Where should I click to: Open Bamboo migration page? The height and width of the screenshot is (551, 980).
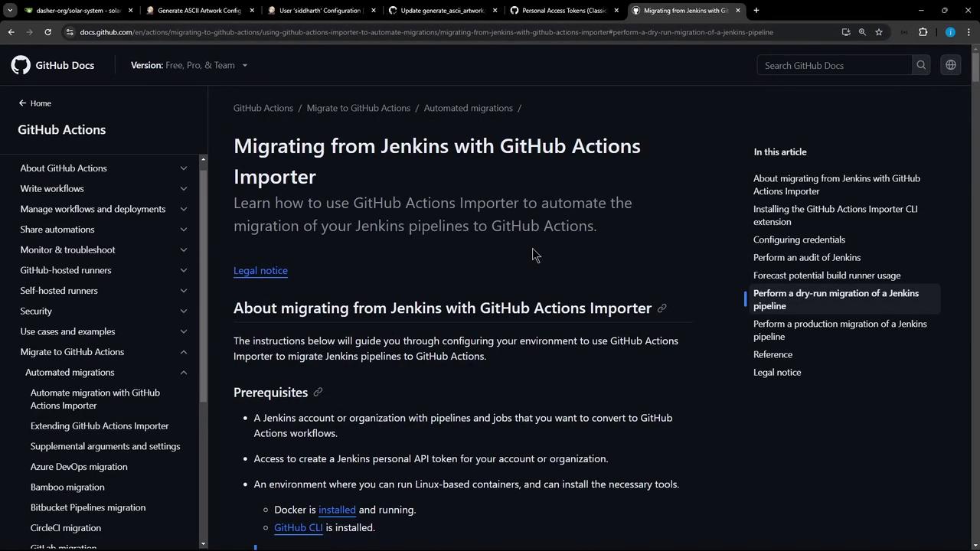click(67, 487)
